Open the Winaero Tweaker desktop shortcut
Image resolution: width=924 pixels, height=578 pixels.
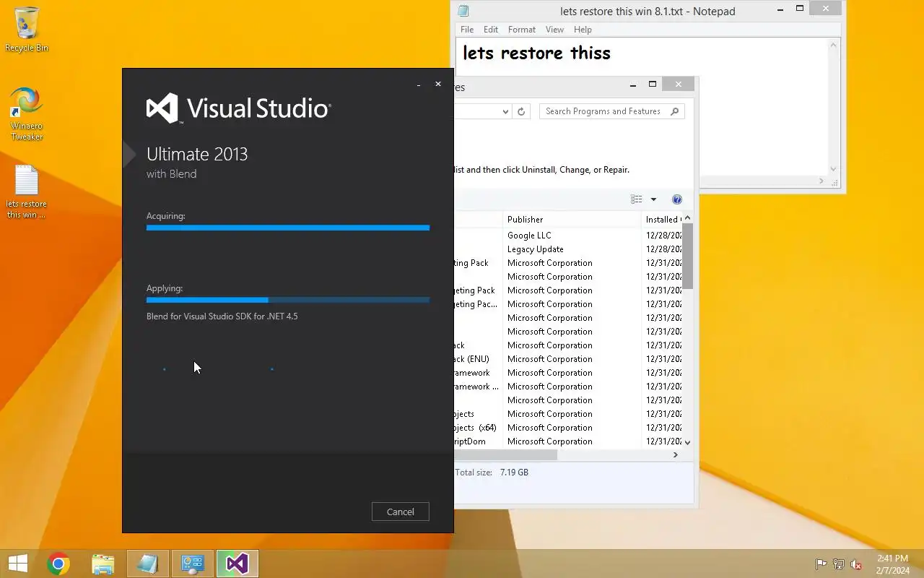pyautogui.click(x=27, y=114)
